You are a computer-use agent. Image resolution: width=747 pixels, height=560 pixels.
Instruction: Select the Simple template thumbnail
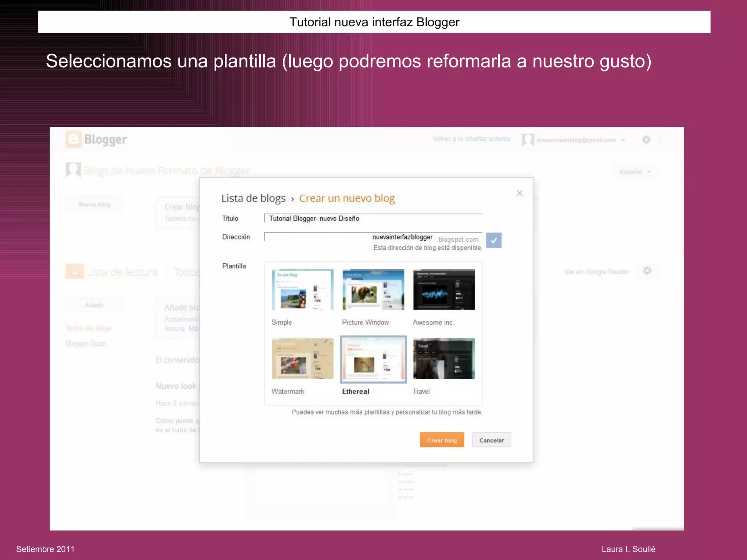click(302, 289)
